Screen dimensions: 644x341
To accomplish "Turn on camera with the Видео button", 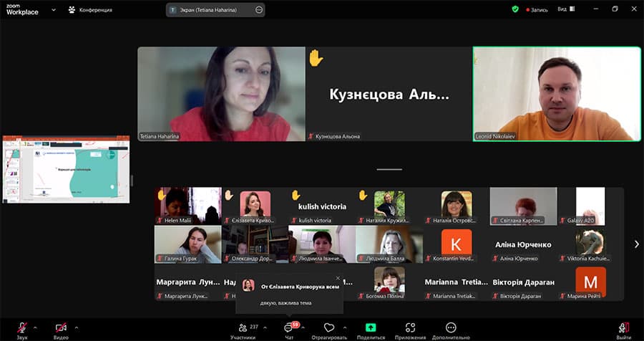I will 61,328.
